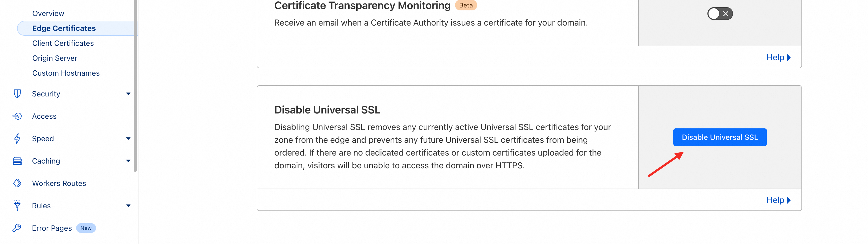Select the Error Pages wrench icon
Screen dimensions: 868x244
[x=17, y=228]
